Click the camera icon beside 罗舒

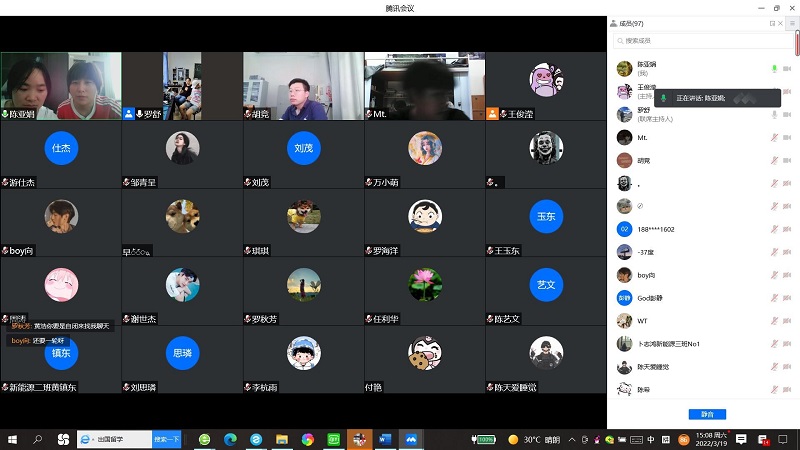tap(786, 114)
